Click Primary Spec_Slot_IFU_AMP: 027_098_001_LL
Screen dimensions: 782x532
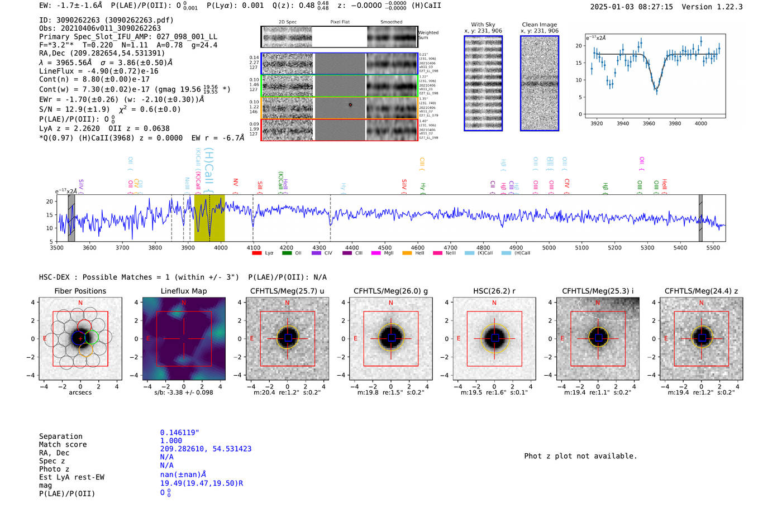point(128,37)
